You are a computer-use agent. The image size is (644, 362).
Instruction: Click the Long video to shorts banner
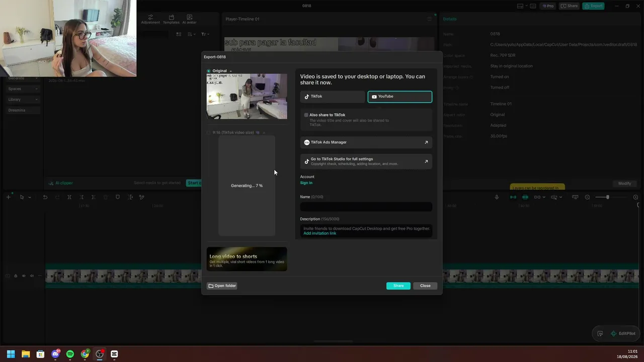(247, 259)
